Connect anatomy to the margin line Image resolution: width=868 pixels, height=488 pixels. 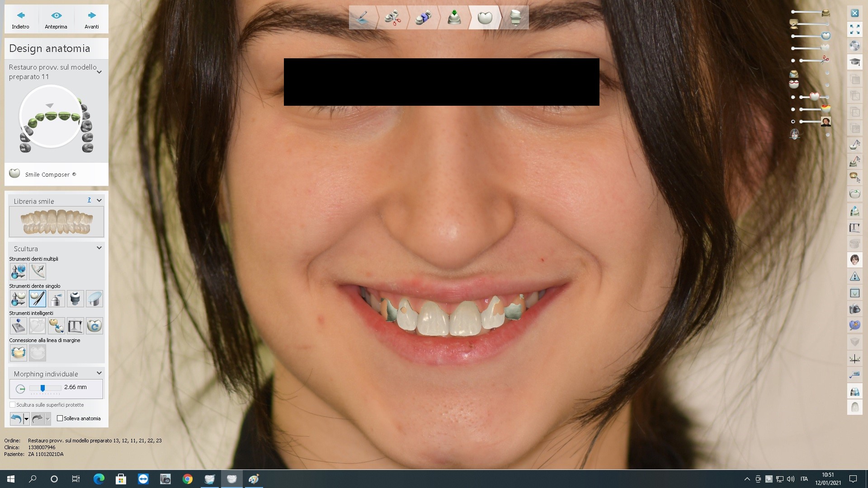point(19,353)
